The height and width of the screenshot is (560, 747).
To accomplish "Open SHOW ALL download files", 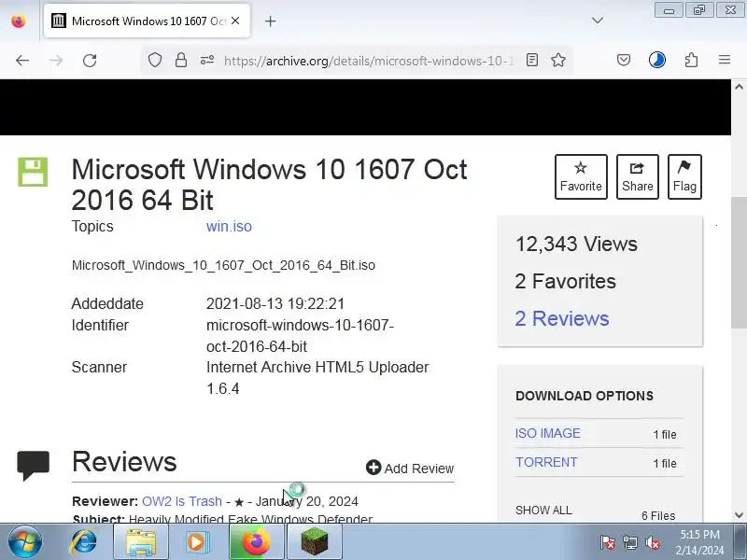I will point(543,511).
